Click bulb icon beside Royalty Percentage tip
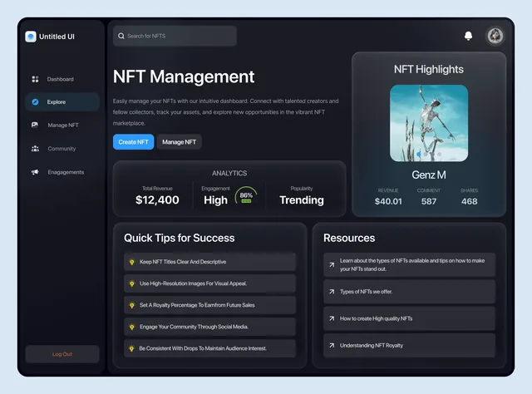Screen dimensions: 532x394 click(132, 305)
